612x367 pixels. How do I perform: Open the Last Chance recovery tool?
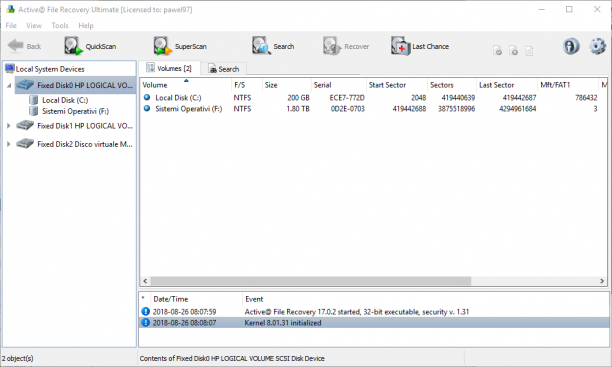pyautogui.click(x=420, y=46)
